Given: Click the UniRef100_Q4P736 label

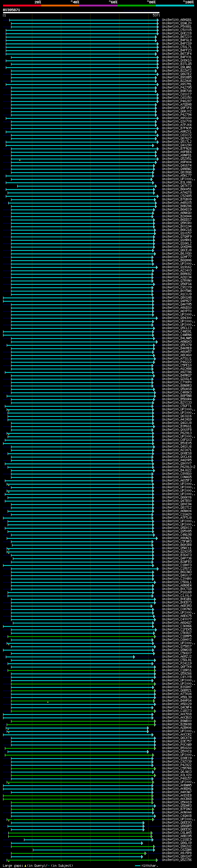Looking at the screenshot, I should (177, 559).
